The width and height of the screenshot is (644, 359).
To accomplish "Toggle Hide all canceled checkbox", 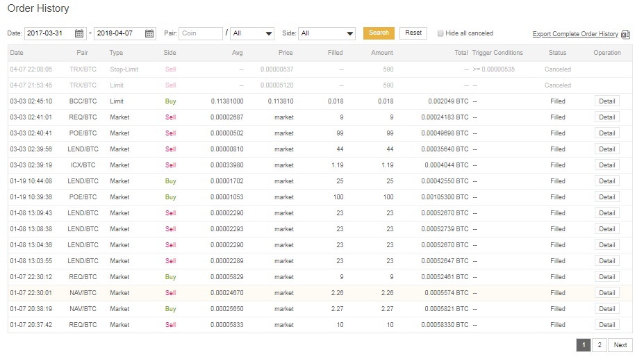I will [440, 33].
